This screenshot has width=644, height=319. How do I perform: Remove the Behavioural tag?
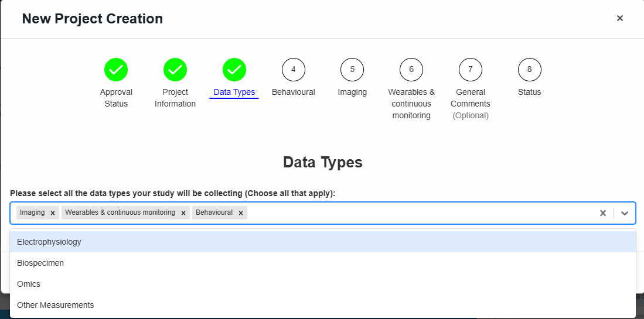pos(241,213)
